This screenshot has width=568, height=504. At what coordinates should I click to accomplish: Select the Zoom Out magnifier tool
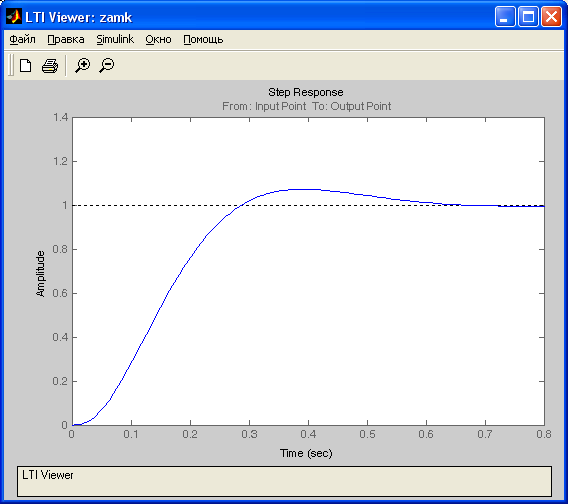(x=107, y=66)
